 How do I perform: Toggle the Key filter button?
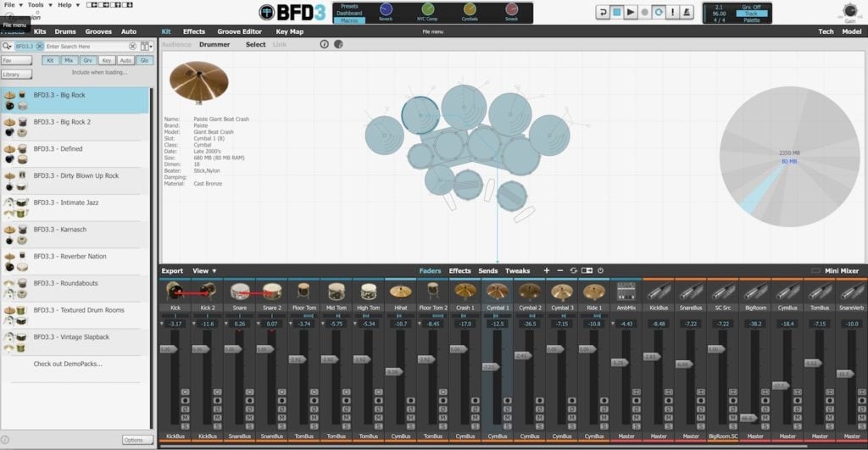point(106,60)
